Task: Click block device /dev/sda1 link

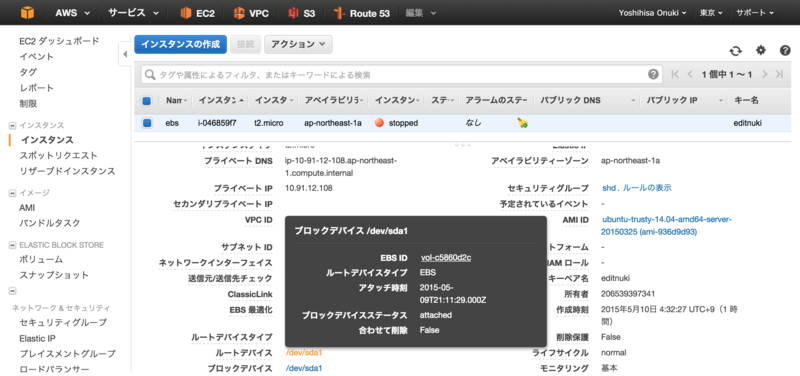Action: click(304, 368)
